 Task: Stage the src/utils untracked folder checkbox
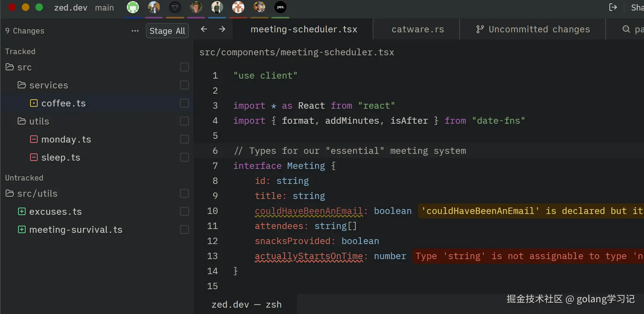[x=184, y=193]
